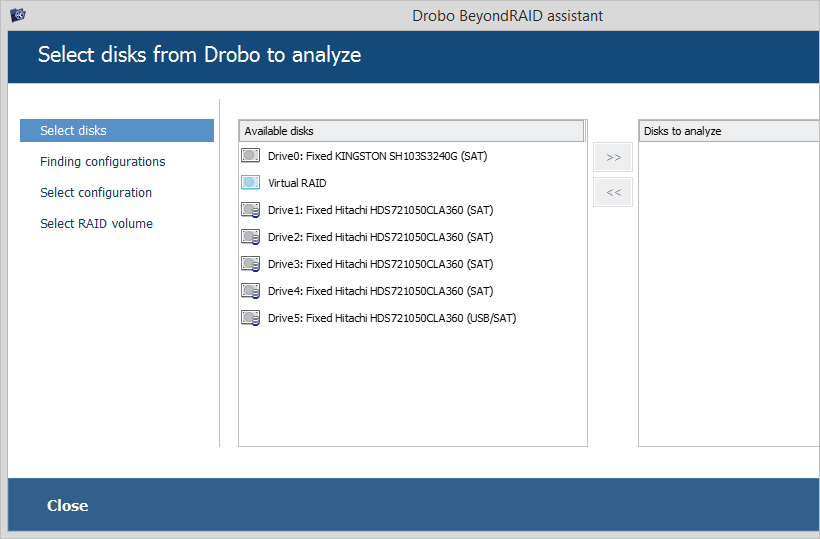The image size is (820, 539).
Task: Select 'Drive5: Fixed Hitachi HDS721050CLA360 (USB/SAT)' text
Action: 392,318
